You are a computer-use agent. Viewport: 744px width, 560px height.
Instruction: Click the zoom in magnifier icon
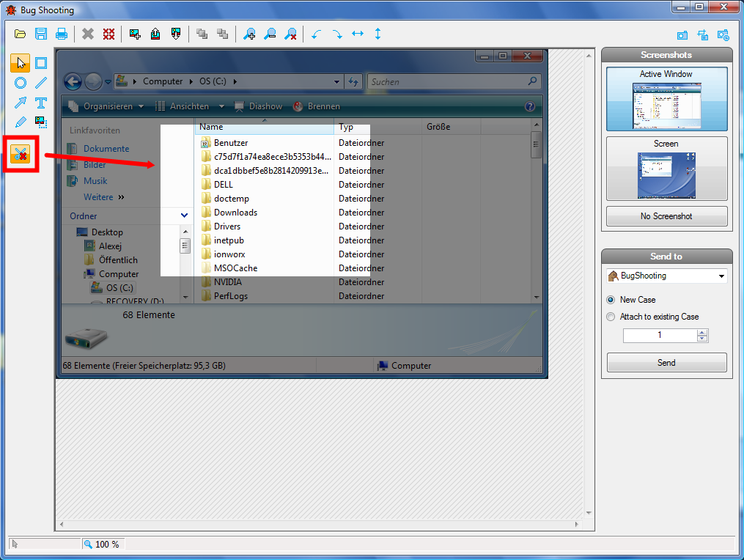coord(250,34)
